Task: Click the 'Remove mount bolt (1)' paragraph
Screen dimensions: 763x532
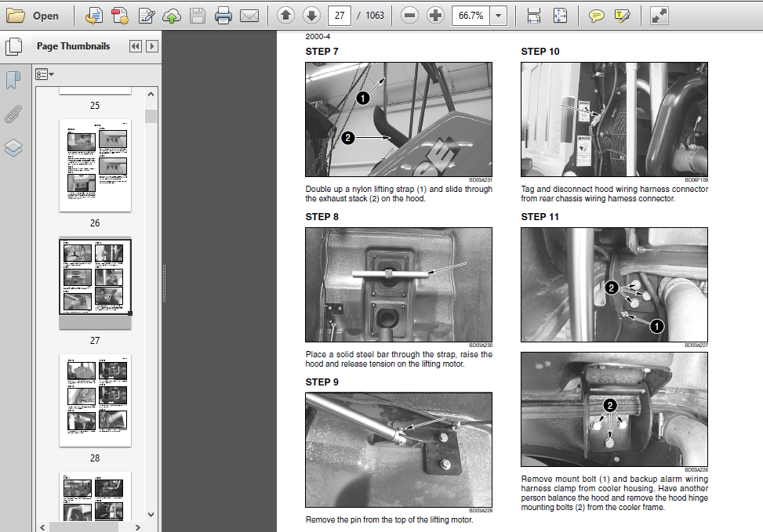Action: coord(614,493)
